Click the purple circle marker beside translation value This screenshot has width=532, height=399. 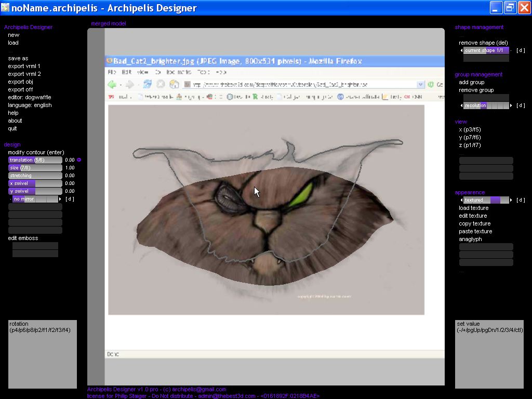click(x=79, y=160)
